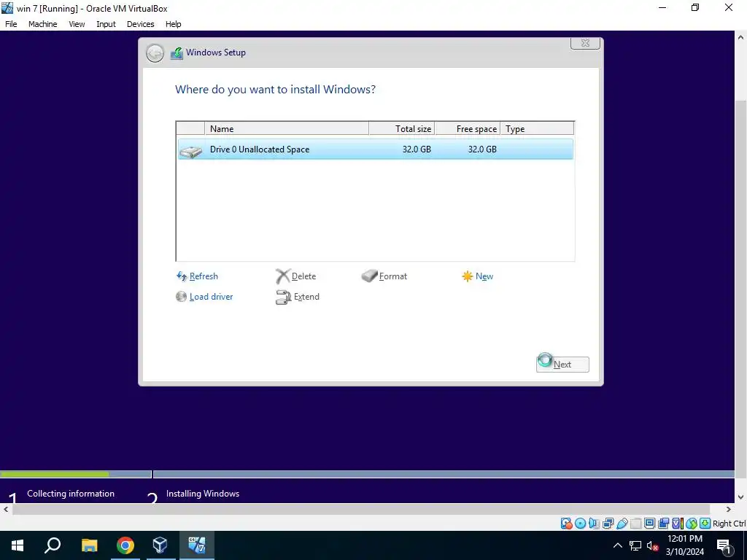Click the Delete link
This screenshot has width=747, height=560.
point(304,276)
